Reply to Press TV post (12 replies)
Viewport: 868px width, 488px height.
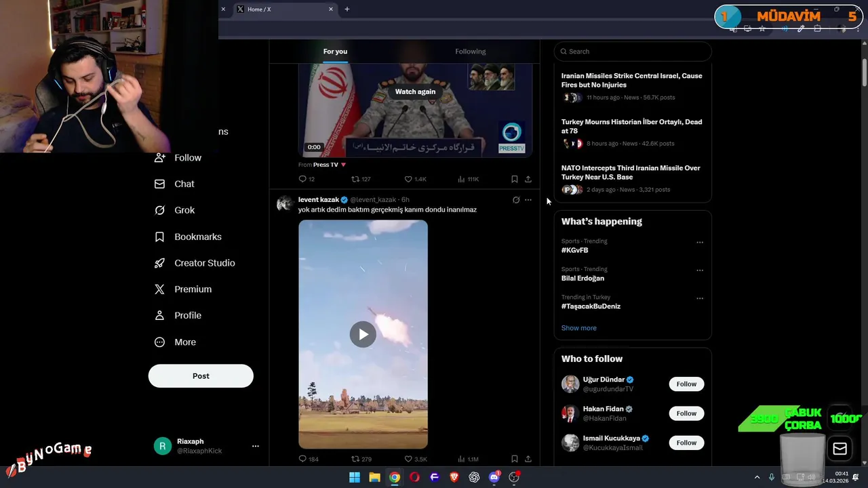click(307, 179)
